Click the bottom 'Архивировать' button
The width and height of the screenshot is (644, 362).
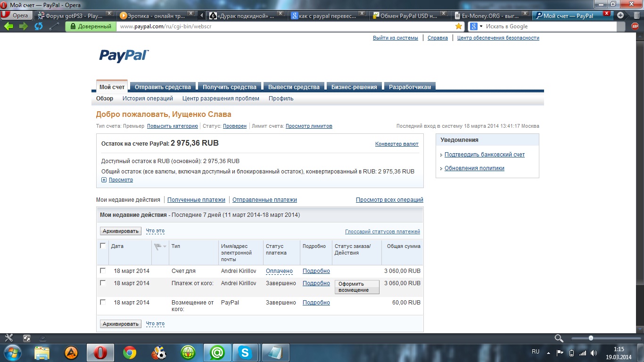[121, 324]
